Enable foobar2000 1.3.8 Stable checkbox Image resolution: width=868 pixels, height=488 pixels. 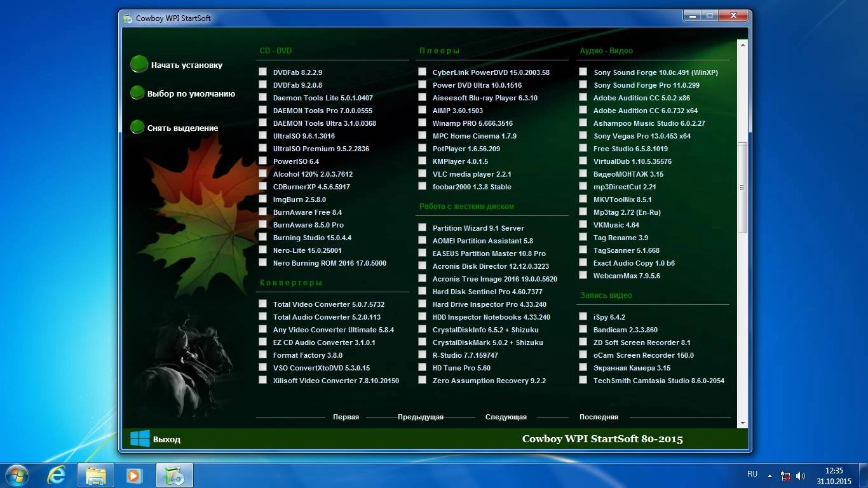pyautogui.click(x=422, y=186)
